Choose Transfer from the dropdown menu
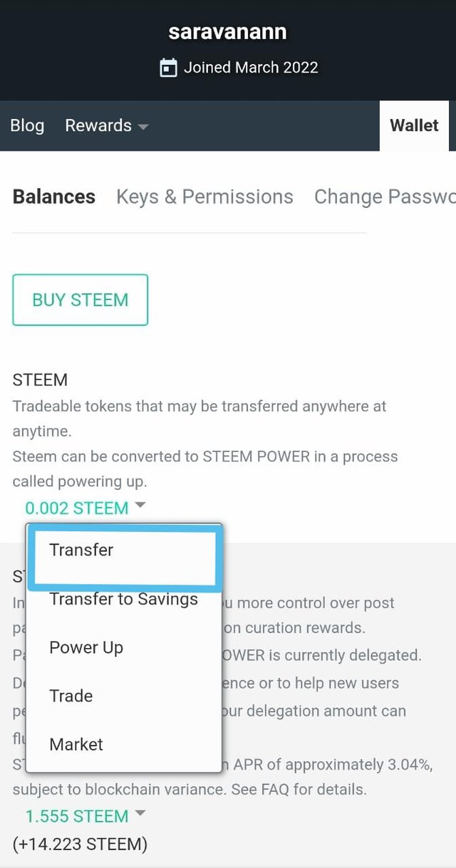Viewport: 456px width, 868px height. pos(81,550)
